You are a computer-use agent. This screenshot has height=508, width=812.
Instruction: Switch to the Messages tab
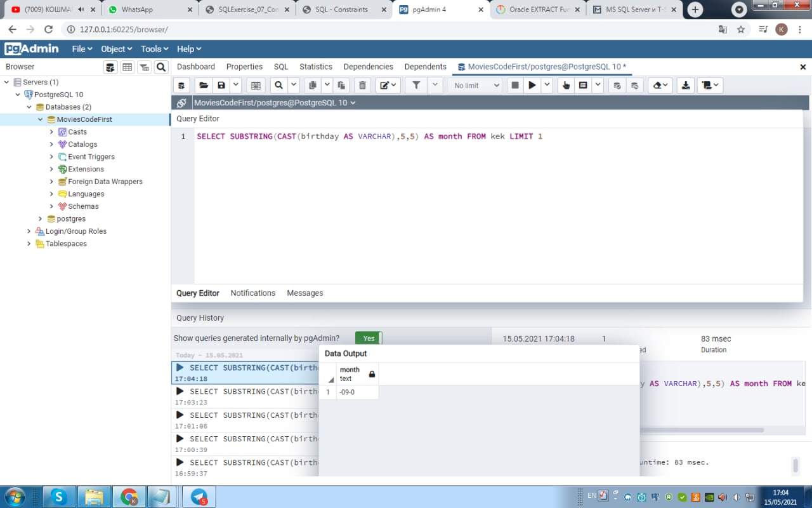click(x=305, y=293)
